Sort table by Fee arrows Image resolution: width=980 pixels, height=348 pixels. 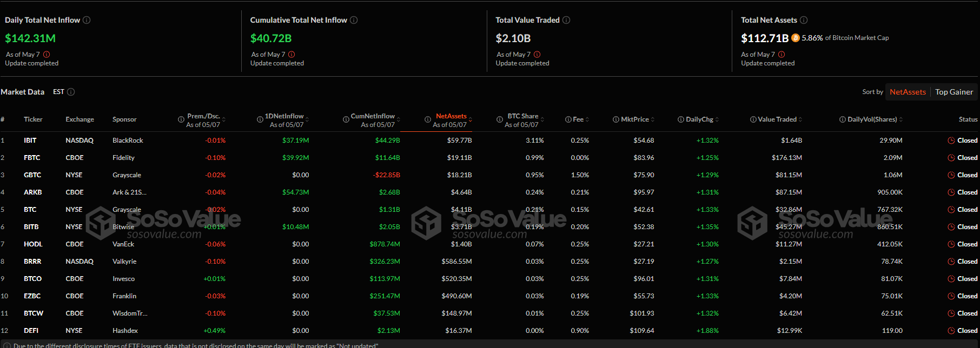587,119
